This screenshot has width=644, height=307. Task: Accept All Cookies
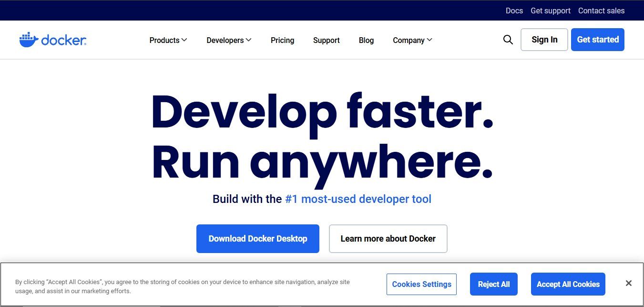[x=568, y=284]
